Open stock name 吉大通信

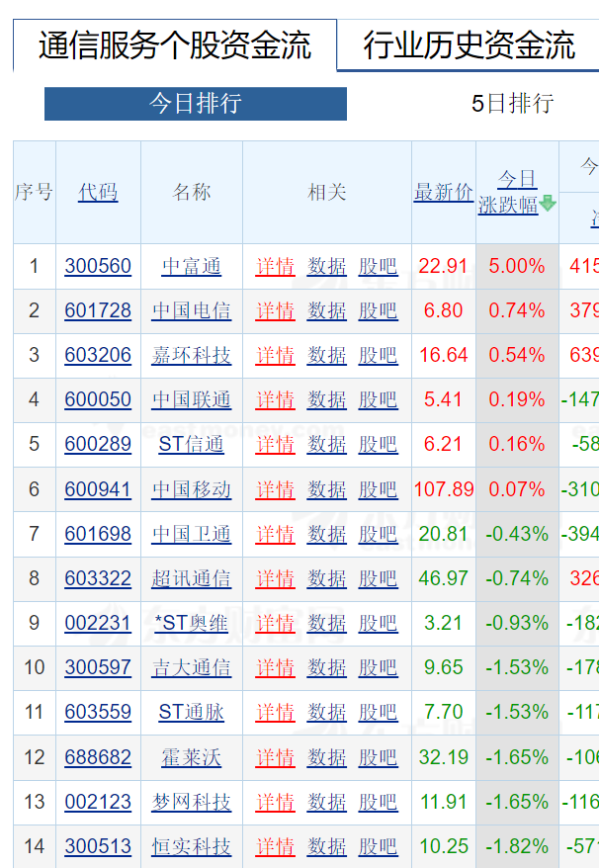(x=192, y=667)
